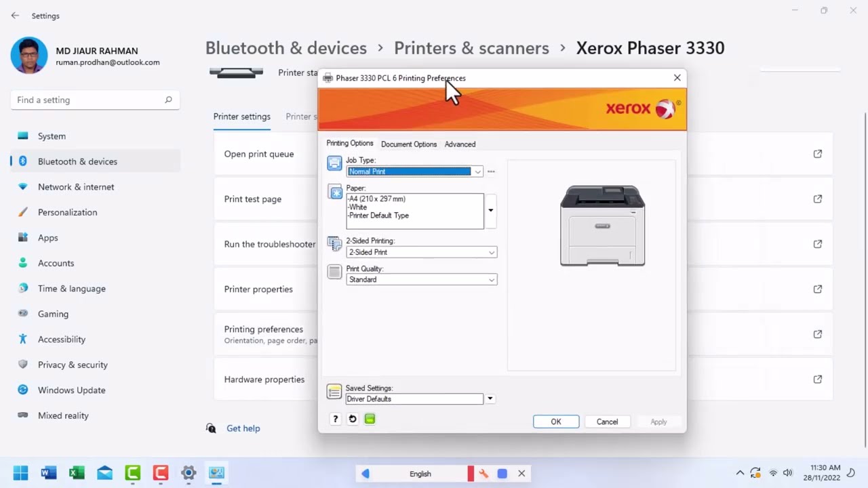
Task: Close the Printing Preferences dialog
Action: pyautogui.click(x=677, y=78)
